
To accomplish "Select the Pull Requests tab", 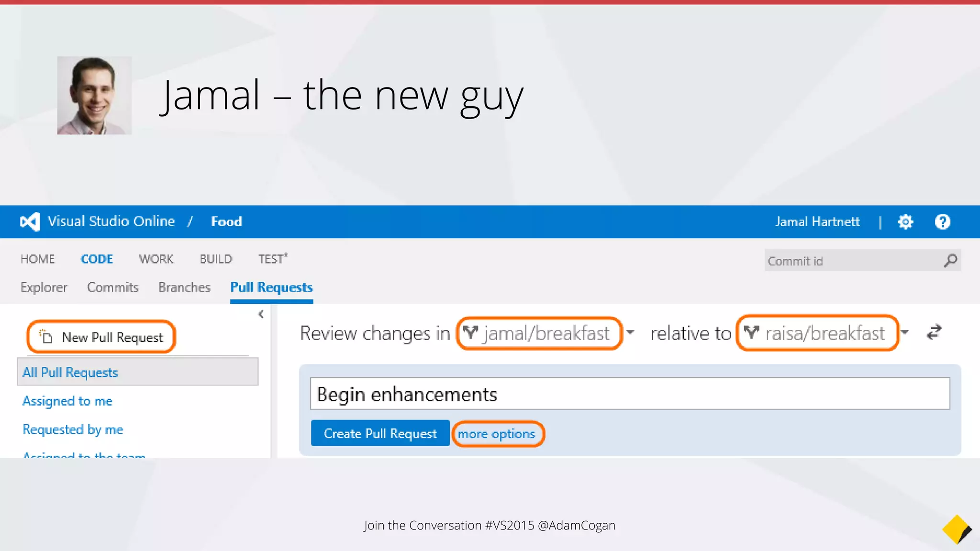I will point(271,287).
